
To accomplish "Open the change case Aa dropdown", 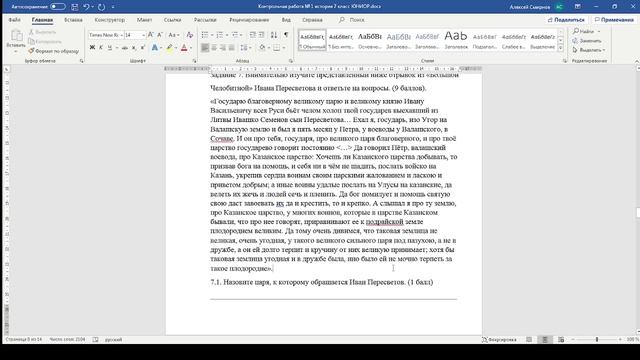I will [x=173, y=35].
